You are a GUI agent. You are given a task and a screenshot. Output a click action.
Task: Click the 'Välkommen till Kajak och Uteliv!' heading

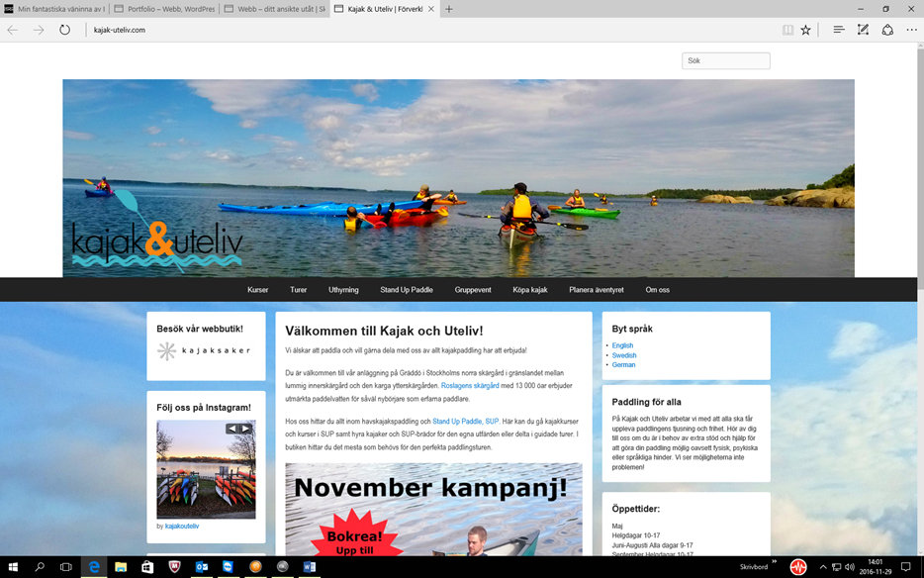tap(384, 331)
